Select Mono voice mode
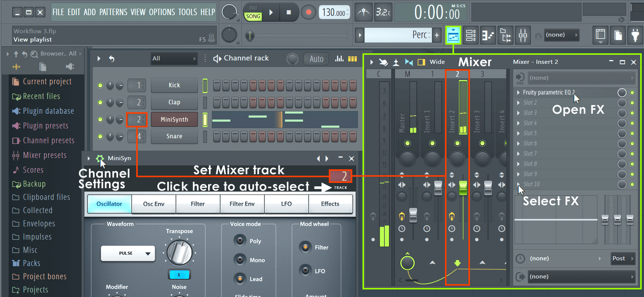Image resolution: width=644 pixels, height=297 pixels. [240, 260]
